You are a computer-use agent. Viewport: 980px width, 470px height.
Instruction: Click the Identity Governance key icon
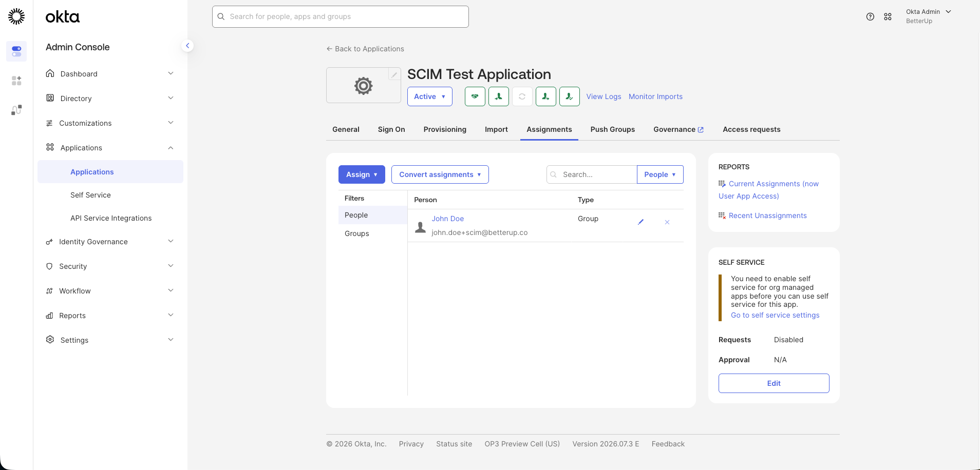coord(49,242)
